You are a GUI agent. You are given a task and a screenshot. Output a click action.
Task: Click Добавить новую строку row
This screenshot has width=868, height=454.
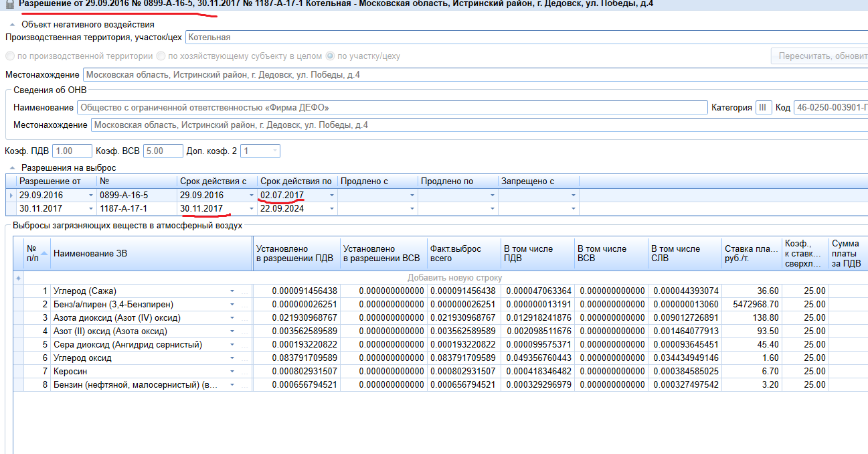pyautogui.click(x=455, y=278)
